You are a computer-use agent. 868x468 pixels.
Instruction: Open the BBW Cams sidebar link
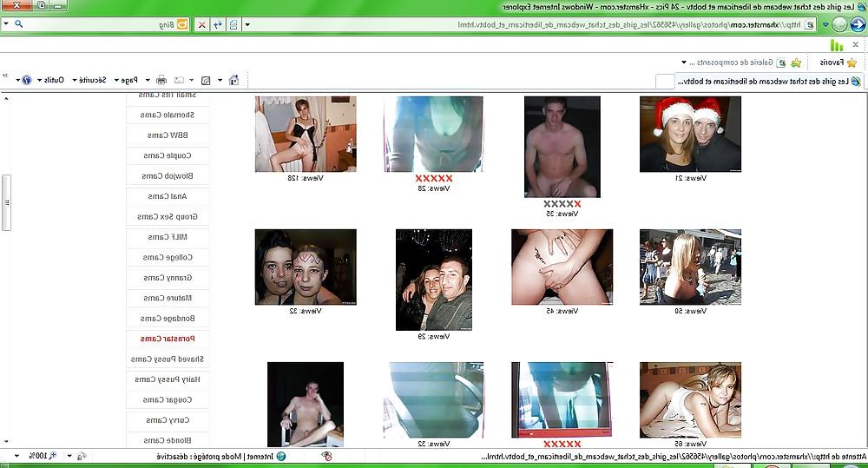[x=168, y=135]
